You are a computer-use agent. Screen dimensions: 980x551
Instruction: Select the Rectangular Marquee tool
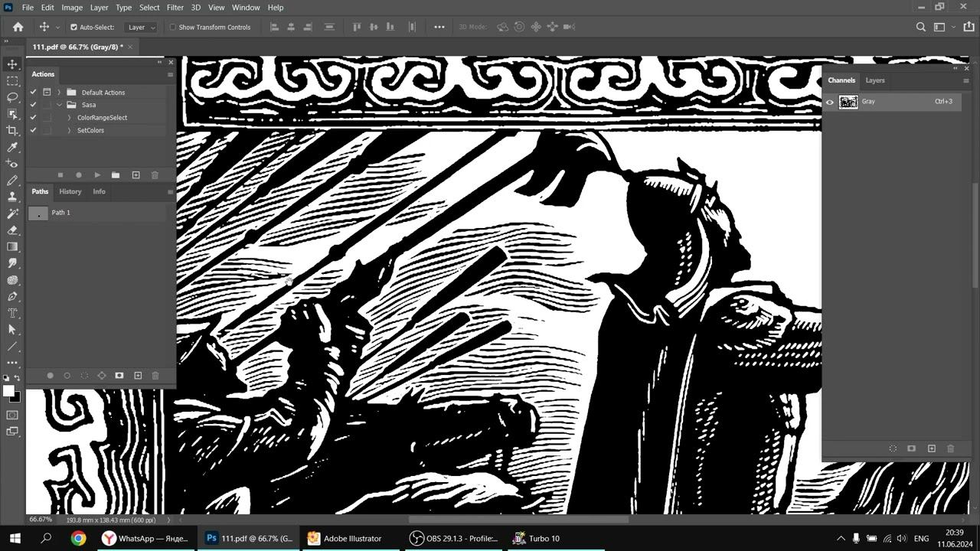point(12,81)
